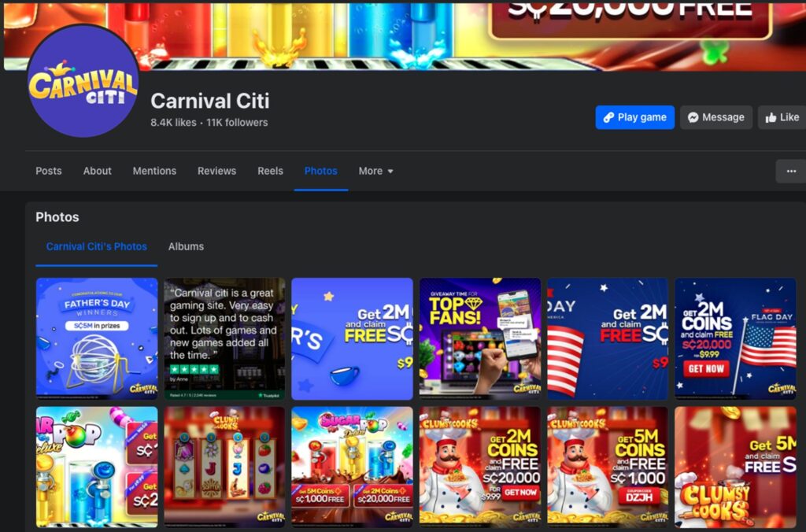The width and height of the screenshot is (806, 532).
Task: Like the Carnival Citi page
Action: pos(782,117)
